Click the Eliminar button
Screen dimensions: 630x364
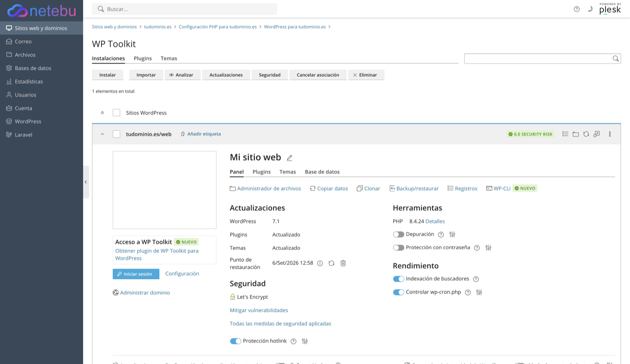[366, 75]
